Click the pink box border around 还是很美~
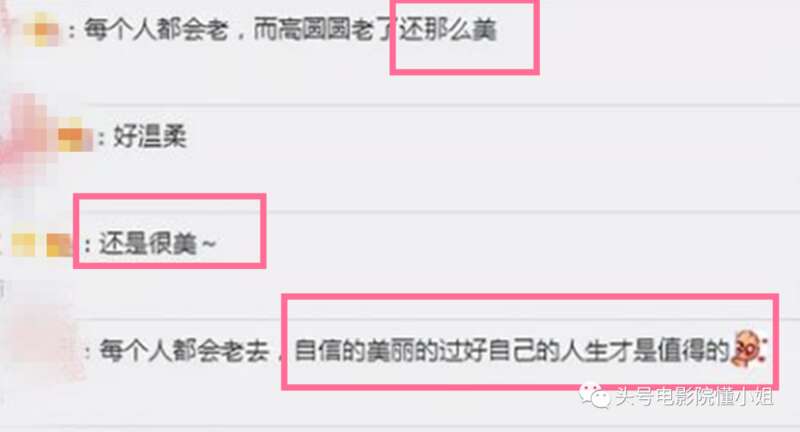The height and width of the screenshot is (432, 800). (x=169, y=197)
